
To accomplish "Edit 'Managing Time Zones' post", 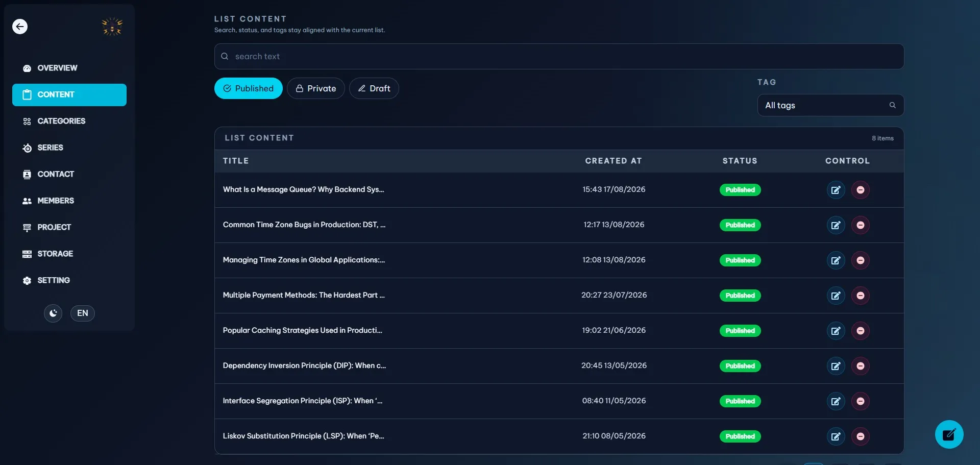I will (x=836, y=261).
